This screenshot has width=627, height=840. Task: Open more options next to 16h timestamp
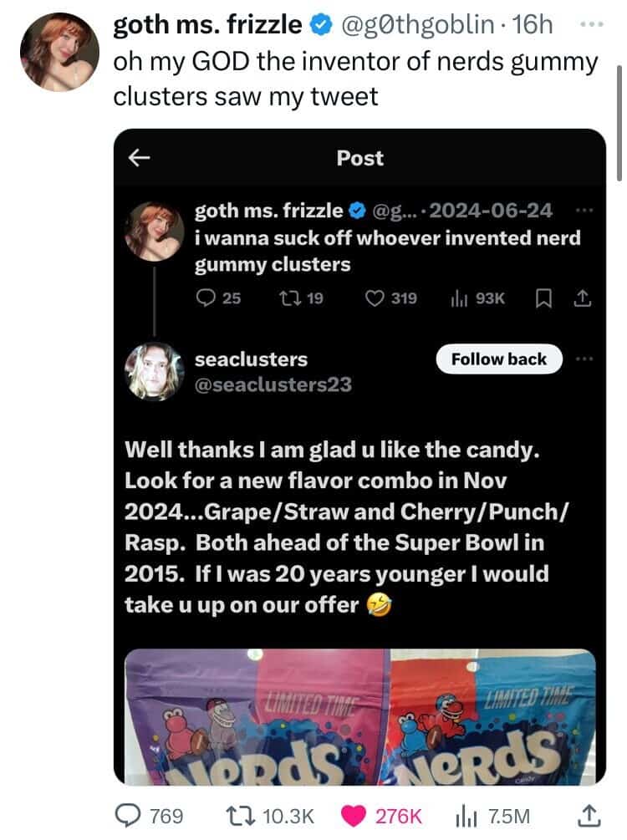pos(592,24)
